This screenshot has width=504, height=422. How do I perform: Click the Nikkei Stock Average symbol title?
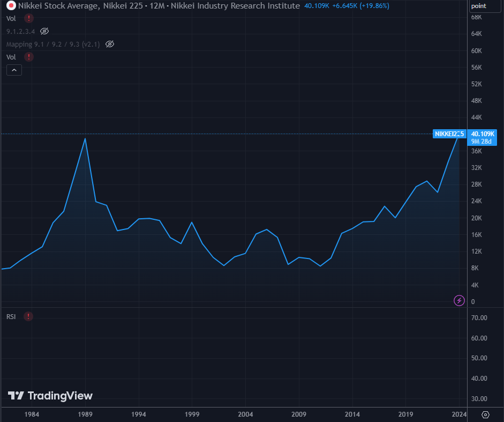[x=159, y=6]
